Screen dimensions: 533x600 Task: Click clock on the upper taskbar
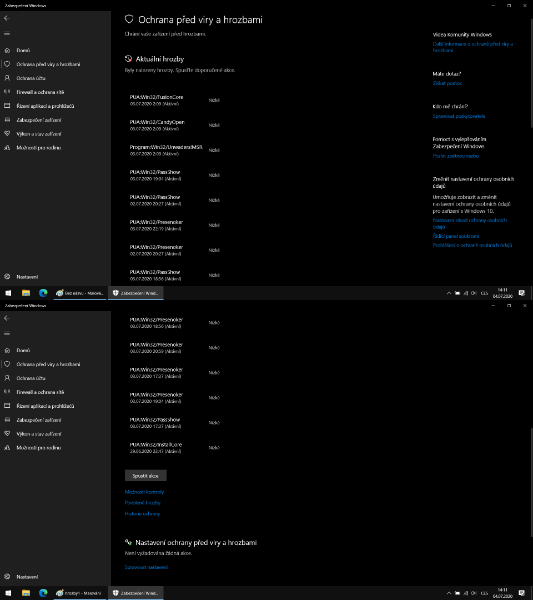(502, 293)
